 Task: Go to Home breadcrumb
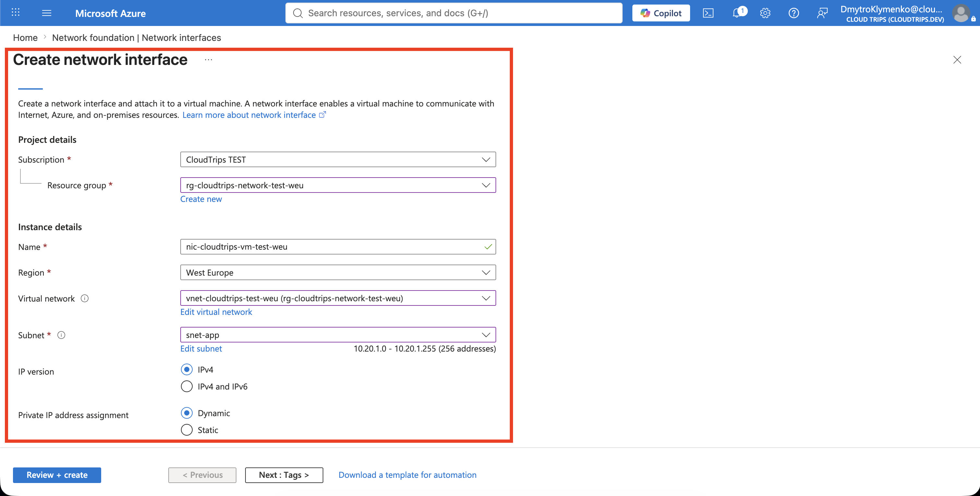click(25, 38)
